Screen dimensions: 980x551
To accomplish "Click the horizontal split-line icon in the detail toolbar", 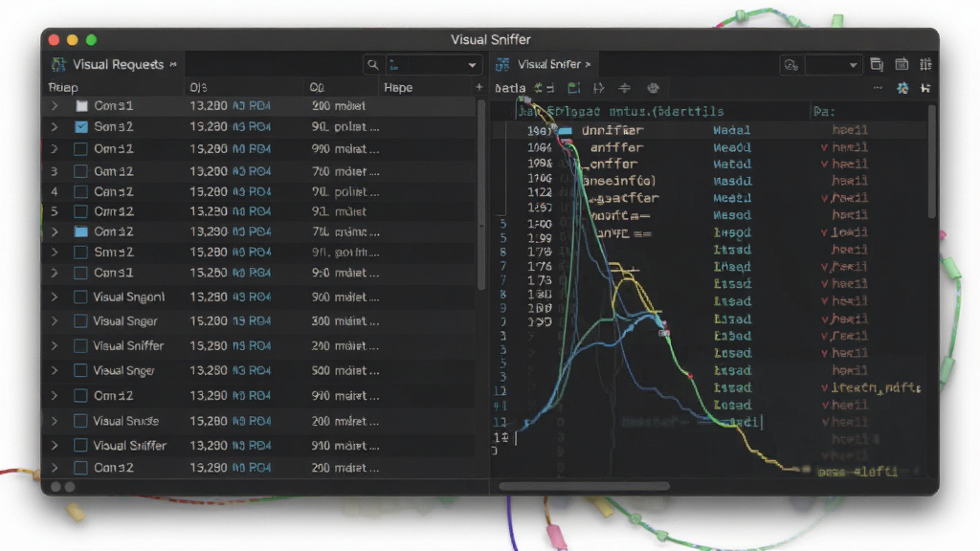I will [624, 88].
